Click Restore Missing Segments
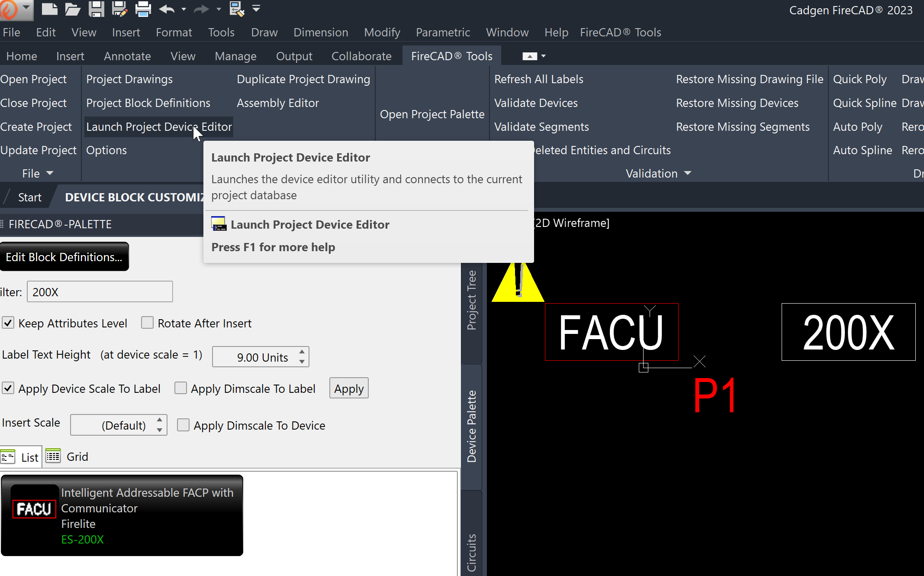The image size is (924, 576). [x=743, y=126]
